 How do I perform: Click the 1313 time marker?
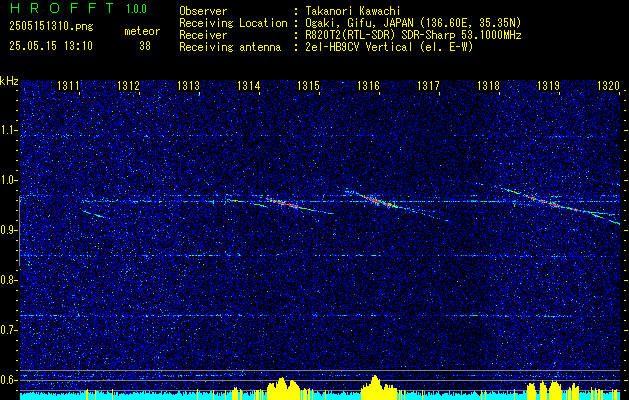tap(189, 85)
